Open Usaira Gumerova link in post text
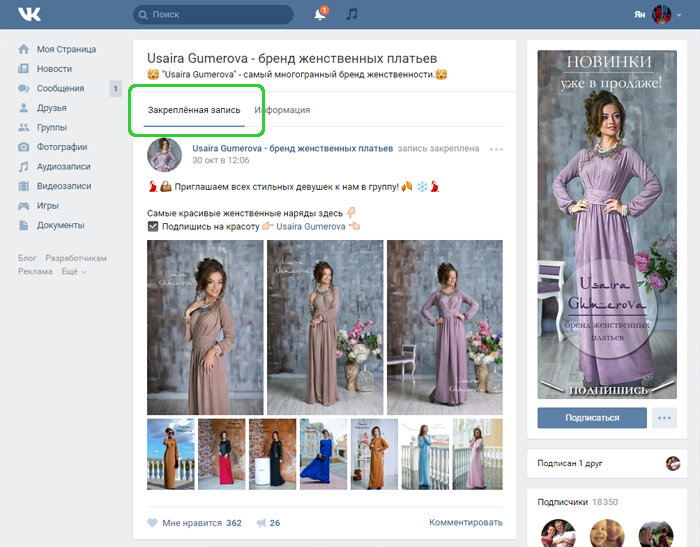Image resolution: width=700 pixels, height=547 pixels. [x=311, y=226]
